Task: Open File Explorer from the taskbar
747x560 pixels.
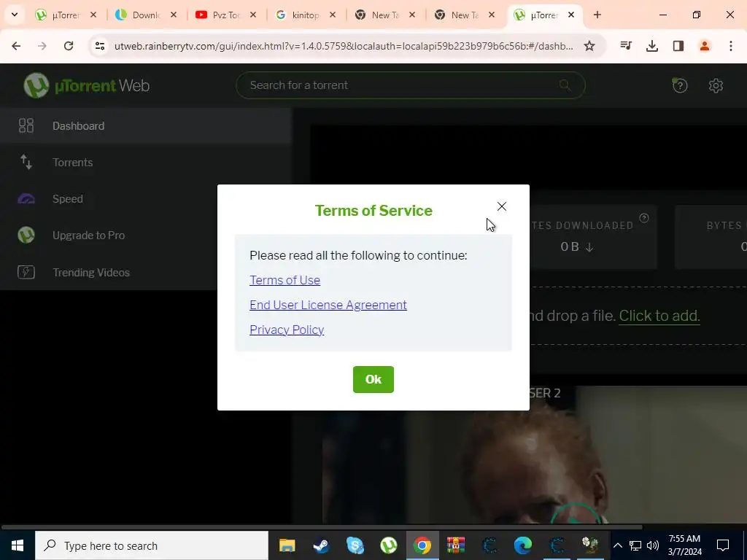Action: [287, 545]
